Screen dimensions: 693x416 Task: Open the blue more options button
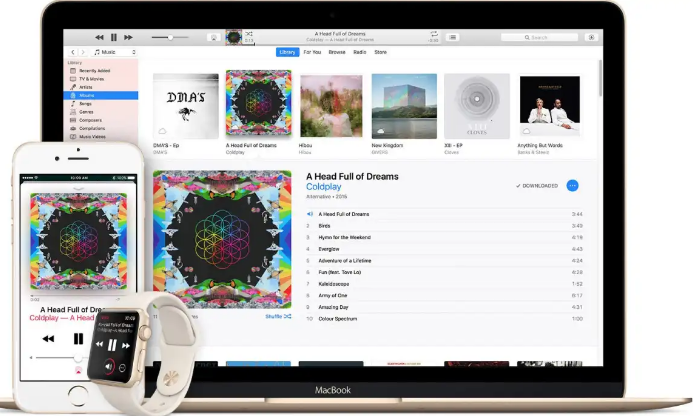pos(572,186)
